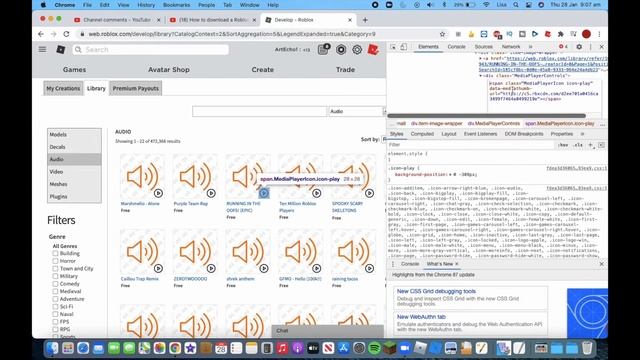Image resolution: width=640 pixels, height=360 pixels.
Task: Check the Naval genre filter
Action: click(x=55, y=314)
